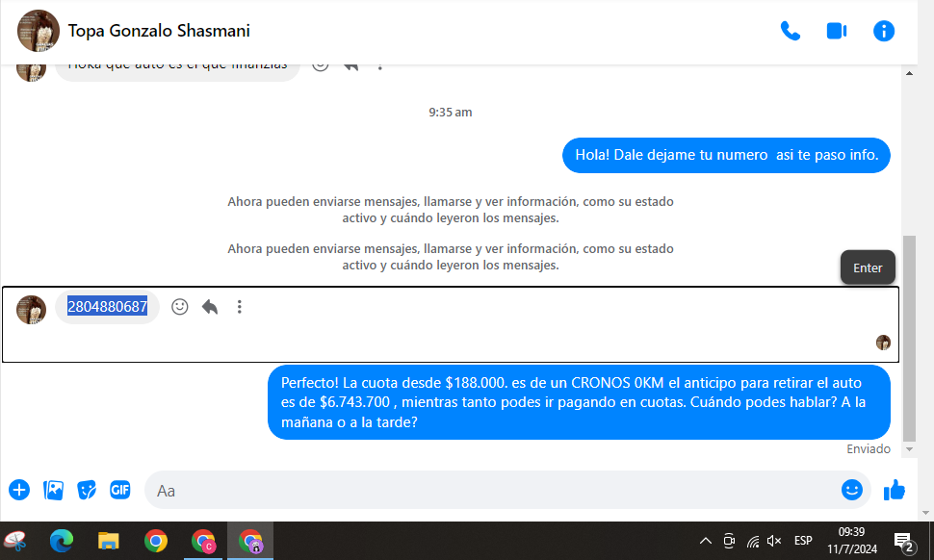Show hidden system tray icons
This screenshot has width=934, height=560.
coord(705,541)
